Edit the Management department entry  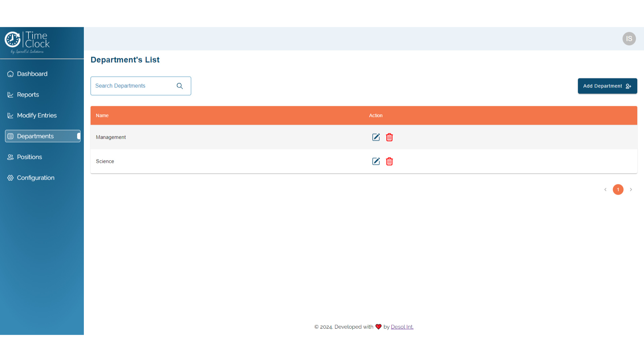pyautogui.click(x=376, y=137)
